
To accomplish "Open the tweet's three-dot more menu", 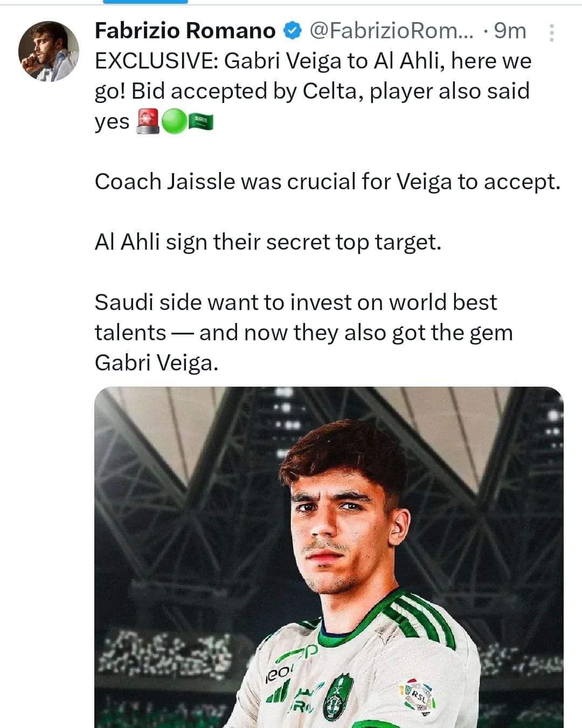I will [551, 33].
